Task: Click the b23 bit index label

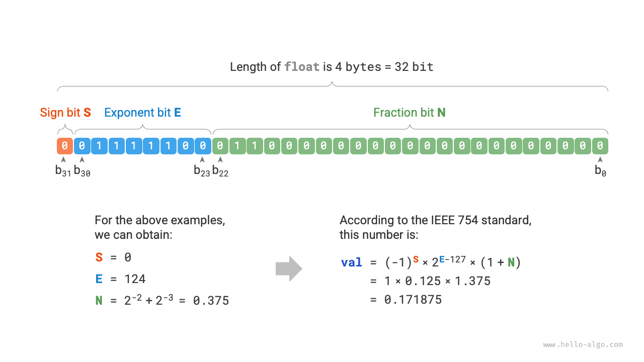Action: [x=202, y=170]
